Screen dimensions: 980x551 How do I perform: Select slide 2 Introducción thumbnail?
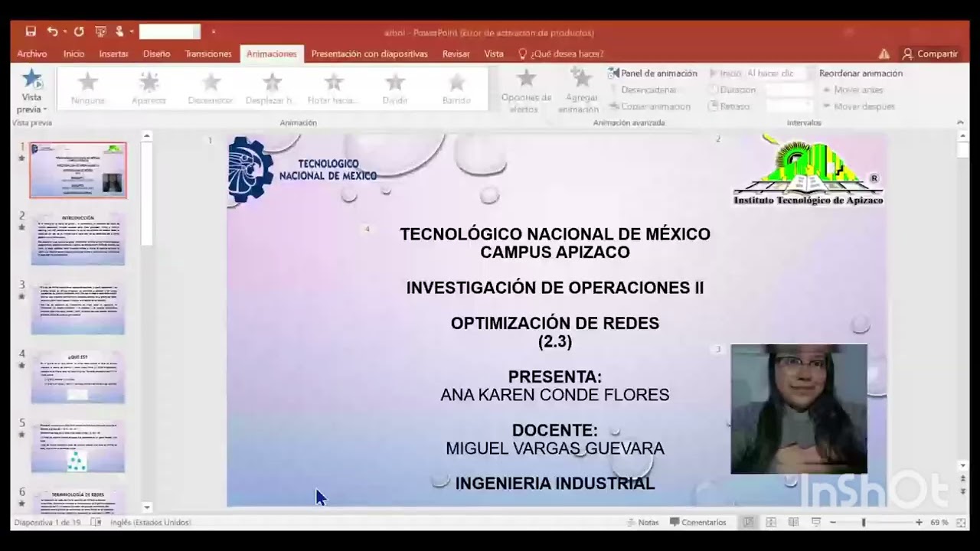tap(78, 239)
